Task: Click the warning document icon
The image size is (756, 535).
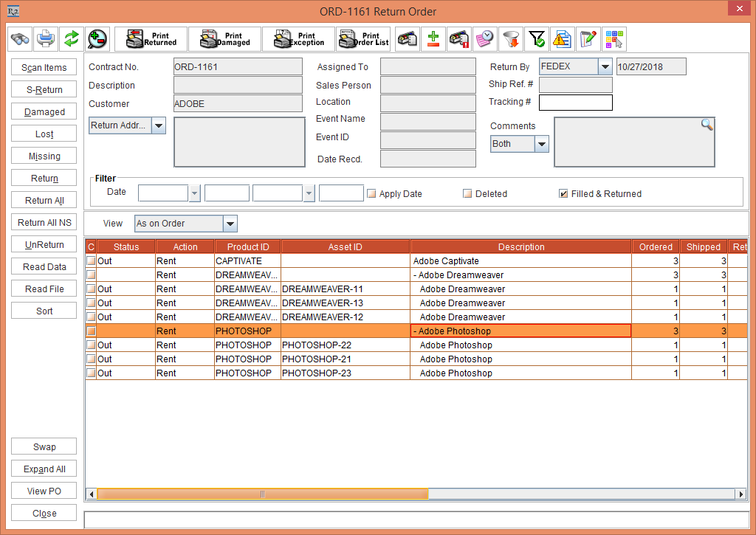Action: [562, 38]
